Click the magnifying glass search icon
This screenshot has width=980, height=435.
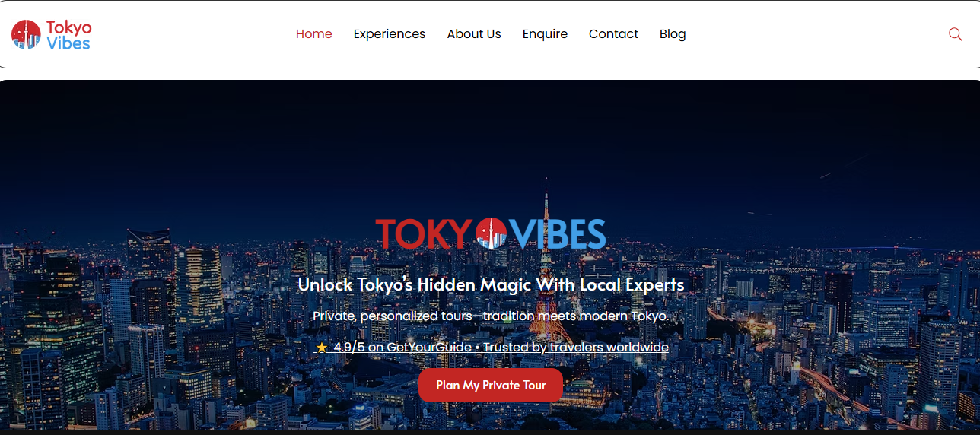955,34
